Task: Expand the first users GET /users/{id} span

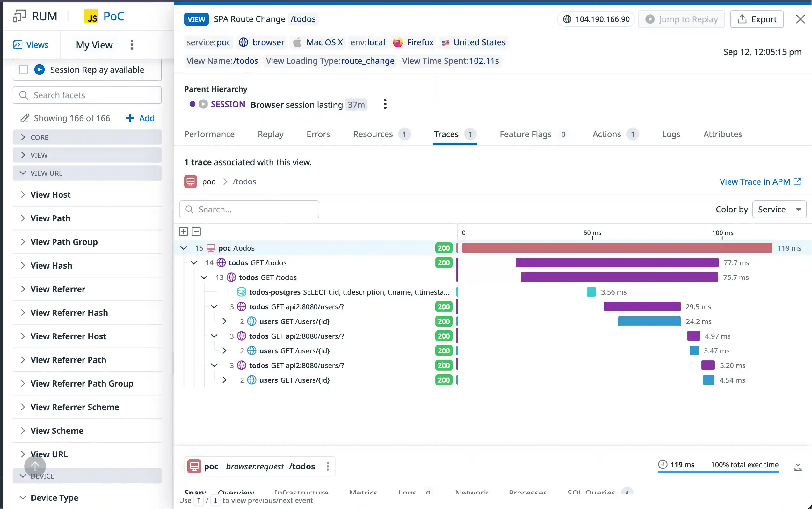Action: (x=224, y=321)
